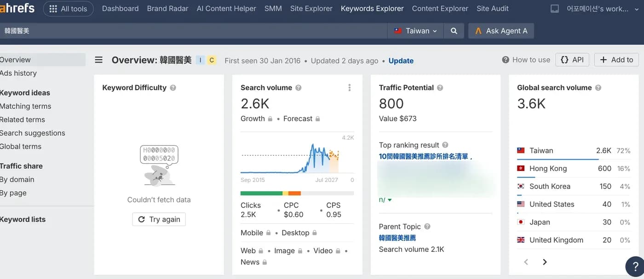
Task: Click the locked Web option
Action: (x=252, y=251)
